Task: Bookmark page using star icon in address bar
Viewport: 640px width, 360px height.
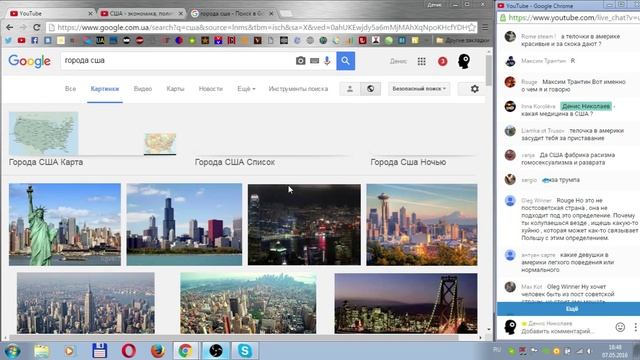Action: click(471, 27)
